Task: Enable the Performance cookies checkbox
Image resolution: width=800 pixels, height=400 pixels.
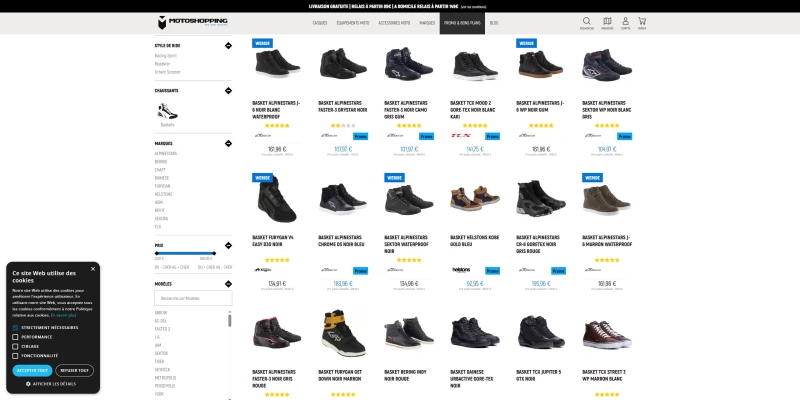Action: [x=15, y=337]
